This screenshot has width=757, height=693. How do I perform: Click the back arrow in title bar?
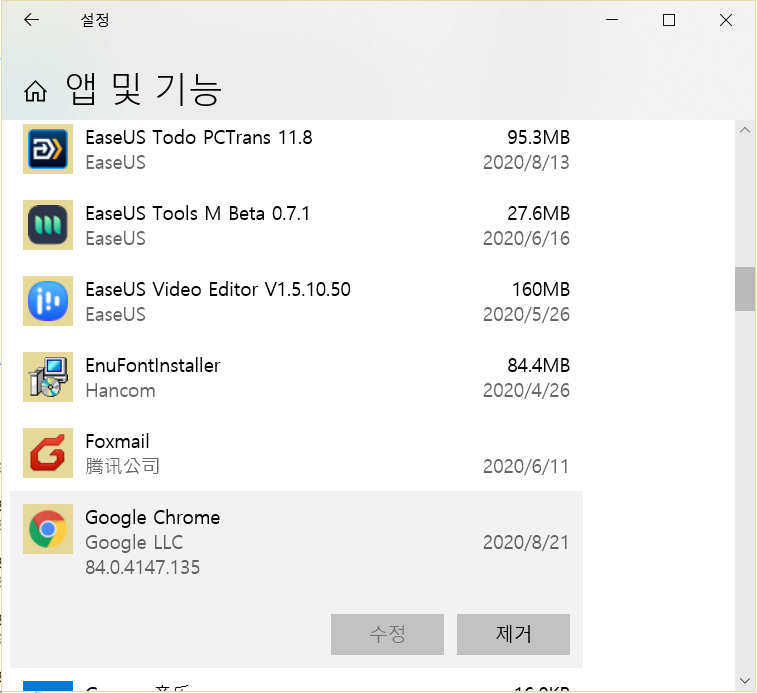click(x=31, y=20)
